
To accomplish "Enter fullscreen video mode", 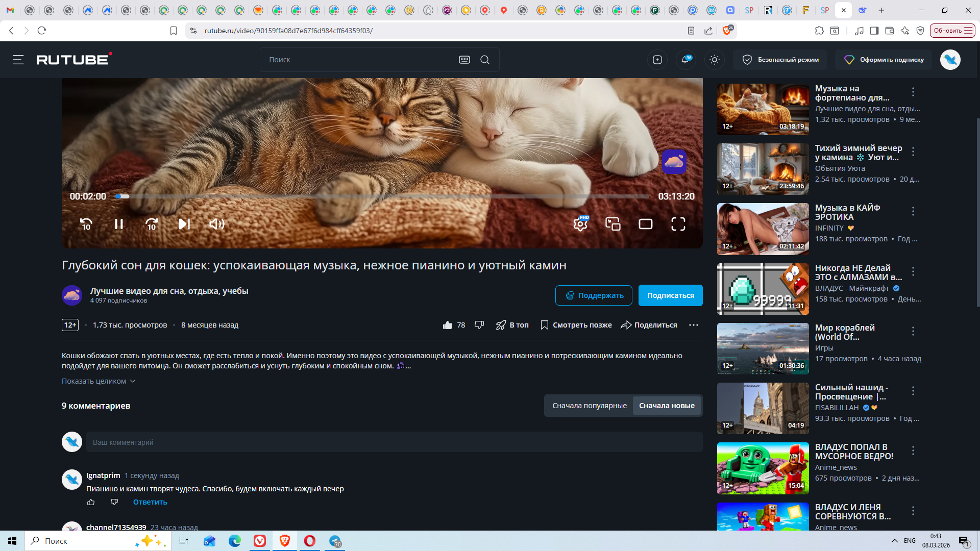I will (678, 224).
